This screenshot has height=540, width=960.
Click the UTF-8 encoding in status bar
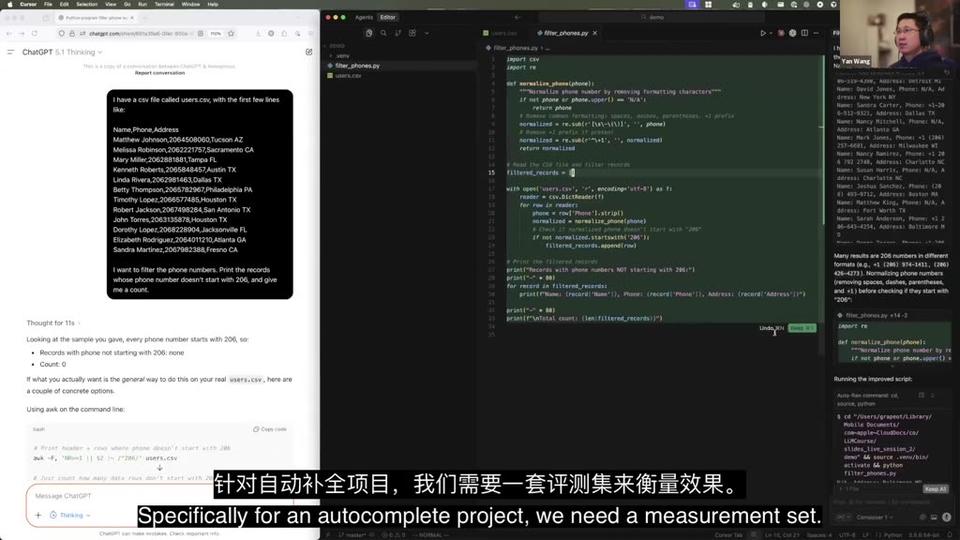847,535
